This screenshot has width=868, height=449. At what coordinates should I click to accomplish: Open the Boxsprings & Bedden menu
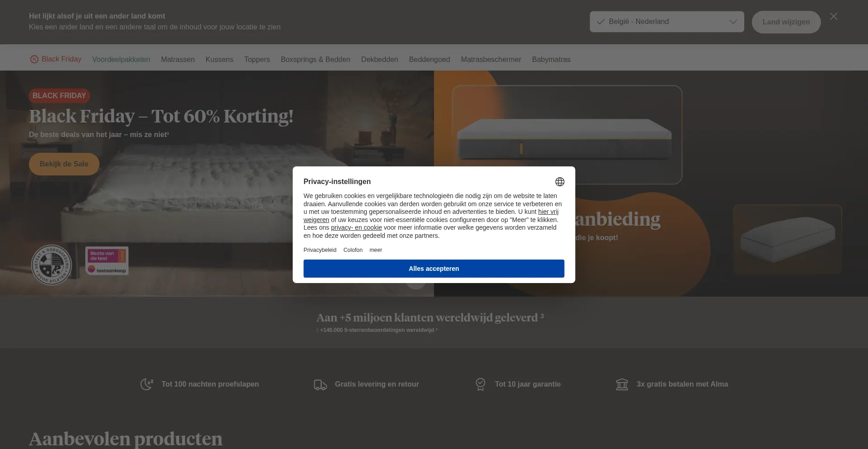click(x=316, y=60)
